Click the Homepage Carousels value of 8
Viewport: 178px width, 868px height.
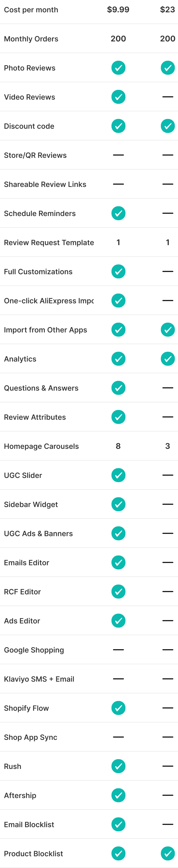[x=118, y=446]
